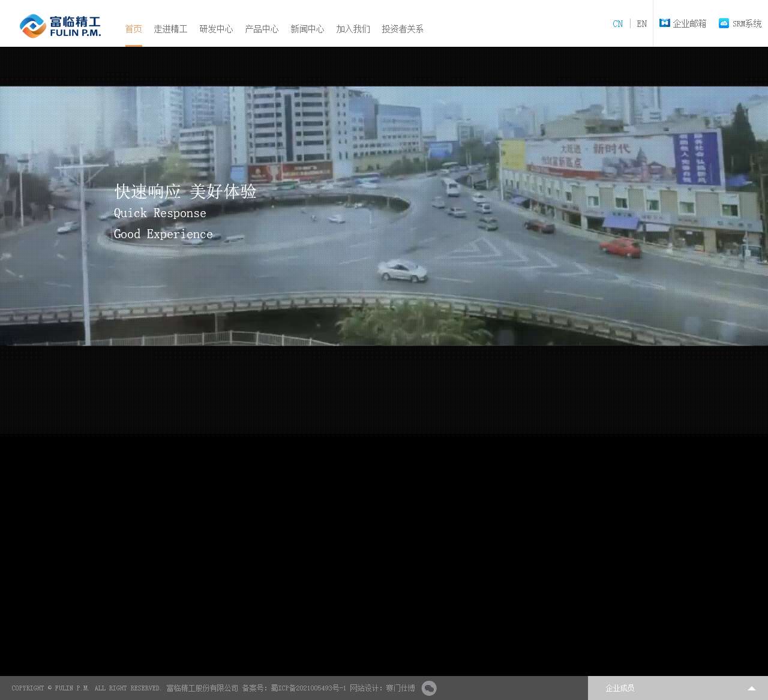
Task: Switch language to CN
Action: (x=618, y=24)
